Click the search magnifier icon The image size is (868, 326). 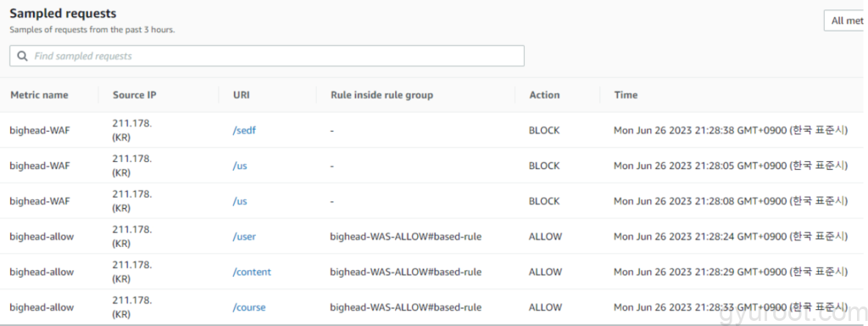click(x=22, y=56)
